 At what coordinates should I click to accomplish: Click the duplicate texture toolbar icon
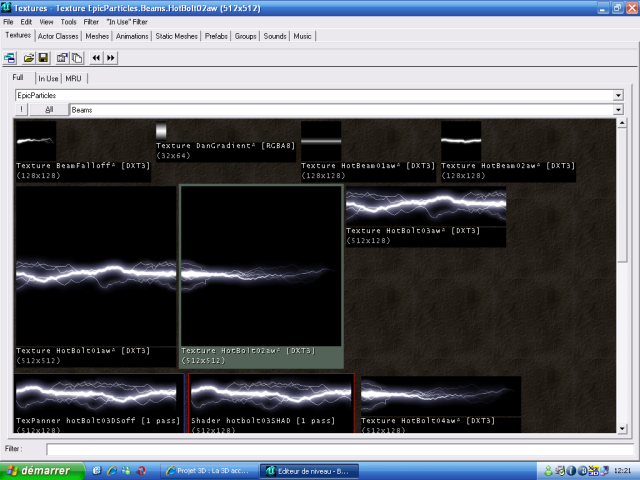pos(76,58)
